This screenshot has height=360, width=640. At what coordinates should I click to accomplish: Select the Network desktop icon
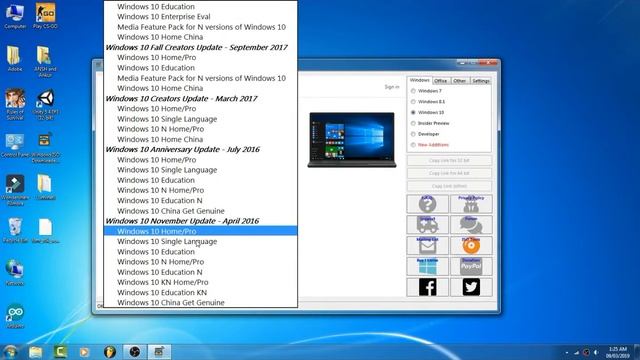pyautogui.click(x=15, y=273)
